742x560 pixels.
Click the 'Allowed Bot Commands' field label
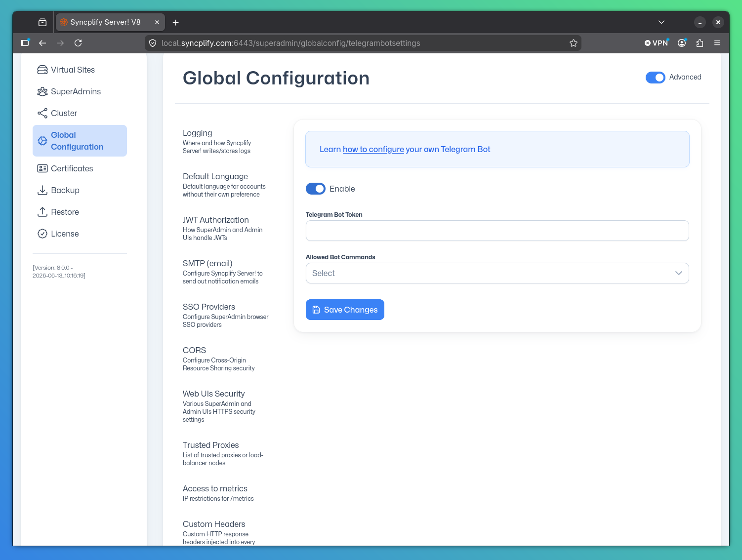(x=340, y=257)
